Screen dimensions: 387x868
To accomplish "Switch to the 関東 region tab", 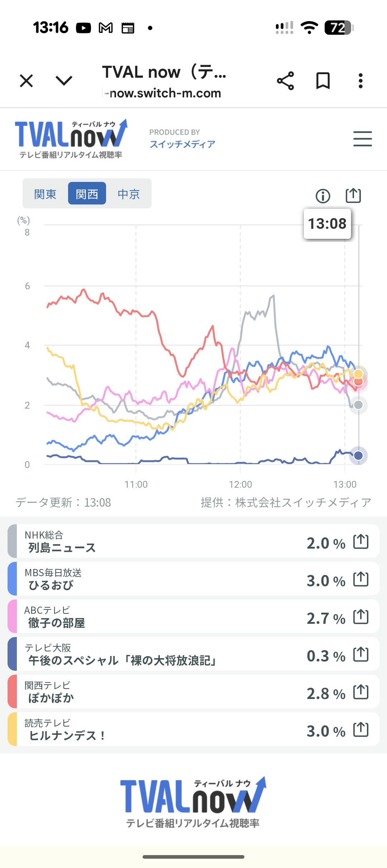I will click(45, 194).
